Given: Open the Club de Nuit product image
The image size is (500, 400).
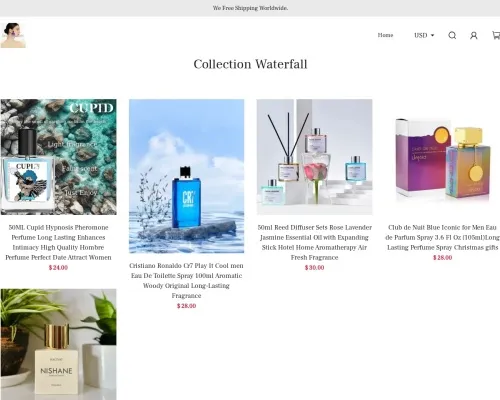Looking at the screenshot, I should click(442, 157).
